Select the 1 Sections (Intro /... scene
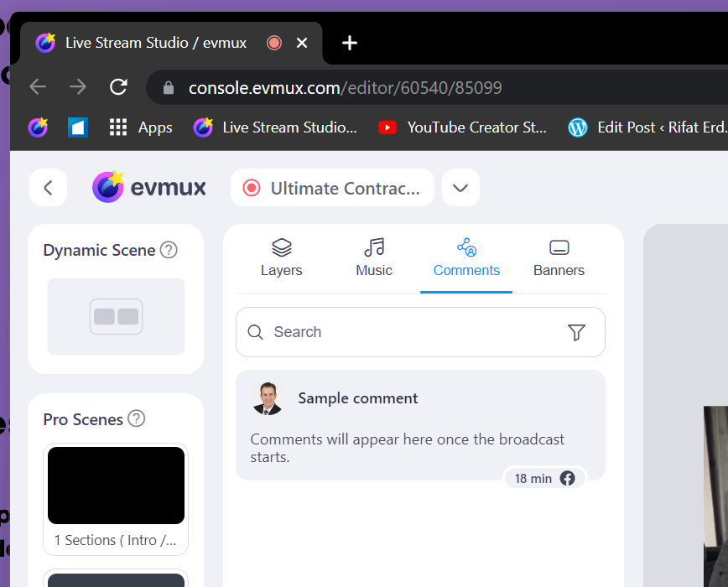Viewport: 728px width, 587px height. 116,499
